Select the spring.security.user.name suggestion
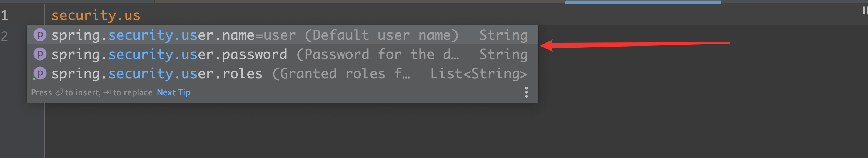Screen dimensions: 868x158 coord(153,35)
